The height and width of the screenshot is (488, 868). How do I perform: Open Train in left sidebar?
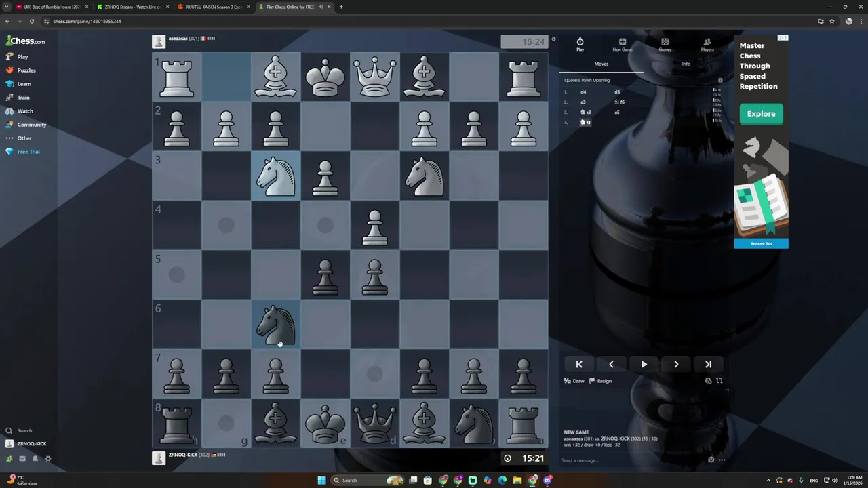point(24,98)
